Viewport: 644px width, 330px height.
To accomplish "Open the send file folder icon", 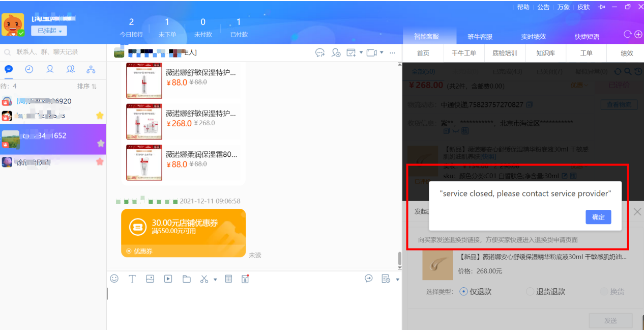I will (x=186, y=279).
